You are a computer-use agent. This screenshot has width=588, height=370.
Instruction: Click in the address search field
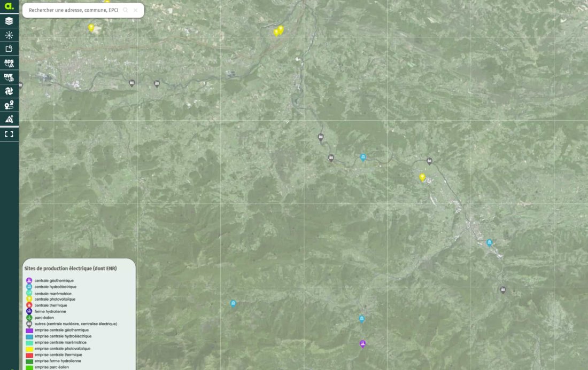point(73,10)
